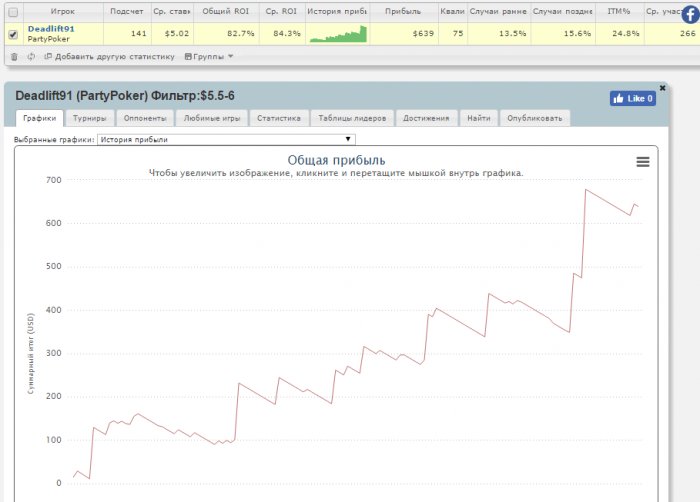700x502 pixels.
Task: Click the peak point of the profit line
Action: click(586, 190)
